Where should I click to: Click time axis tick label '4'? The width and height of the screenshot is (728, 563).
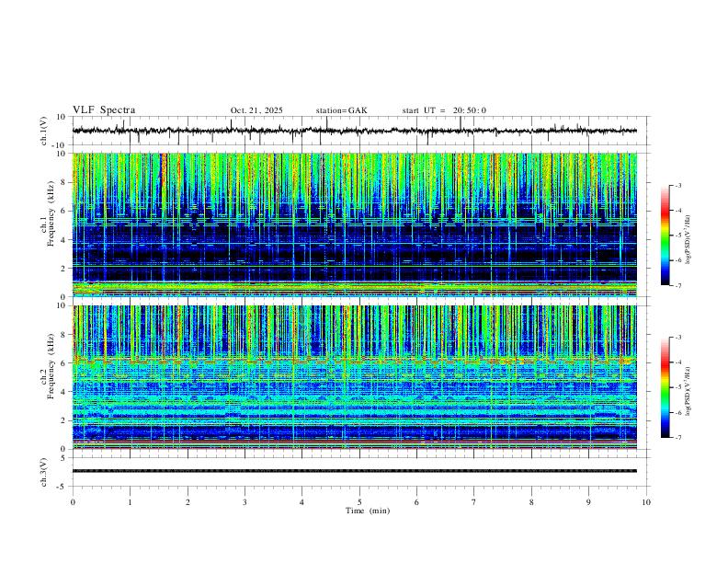(x=302, y=502)
